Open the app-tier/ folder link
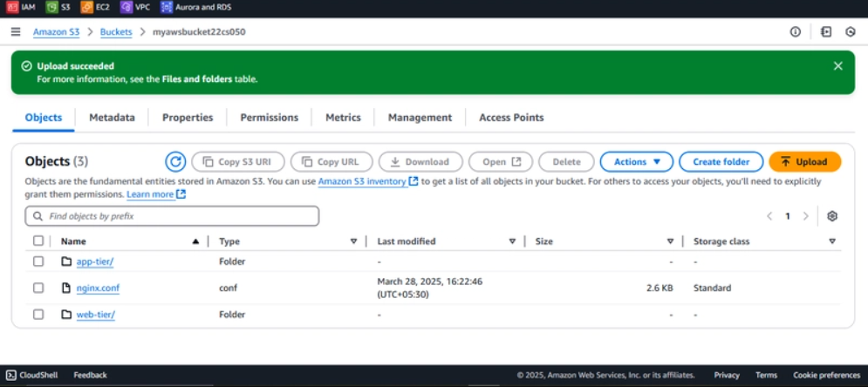 tap(95, 261)
